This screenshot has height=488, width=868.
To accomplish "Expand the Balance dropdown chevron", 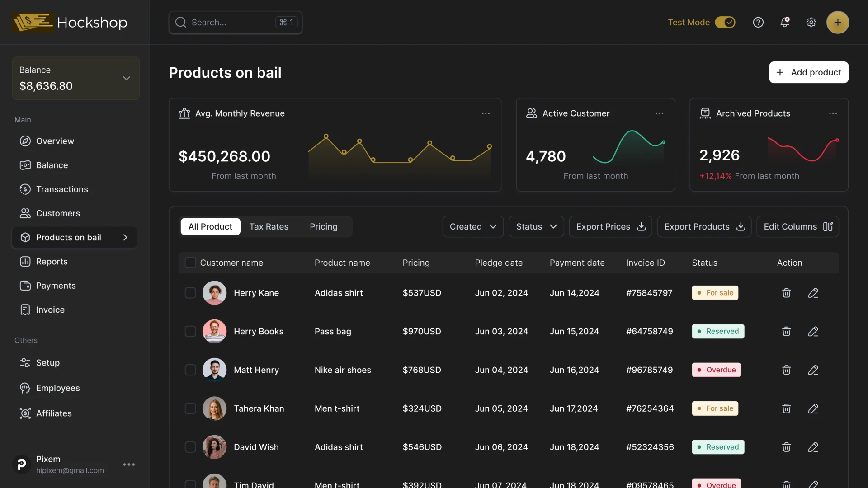I will pyautogui.click(x=127, y=78).
